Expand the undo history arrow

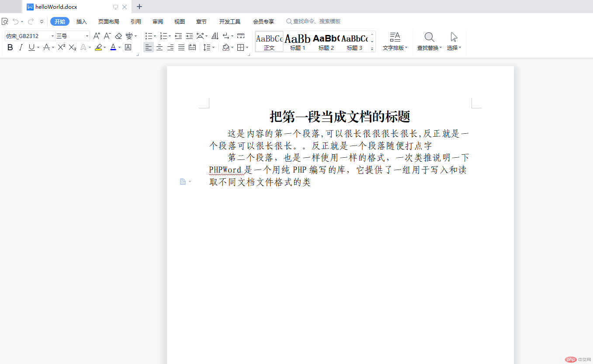tap(22, 21)
